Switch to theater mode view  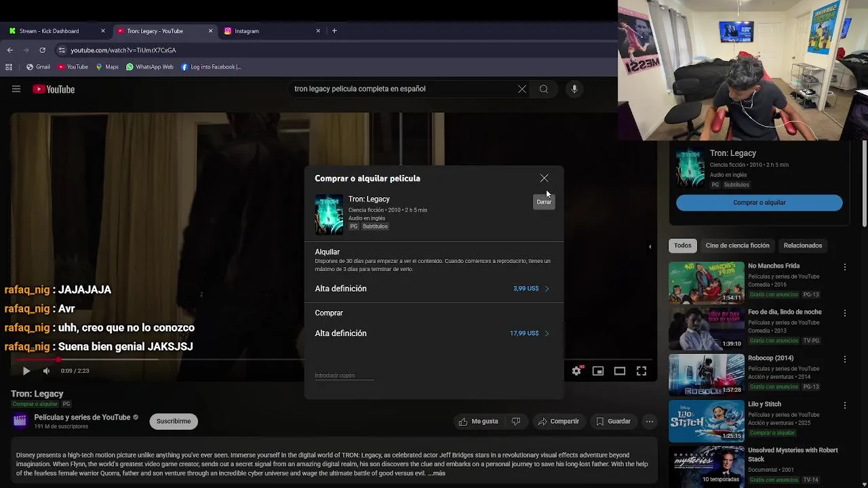(620, 371)
